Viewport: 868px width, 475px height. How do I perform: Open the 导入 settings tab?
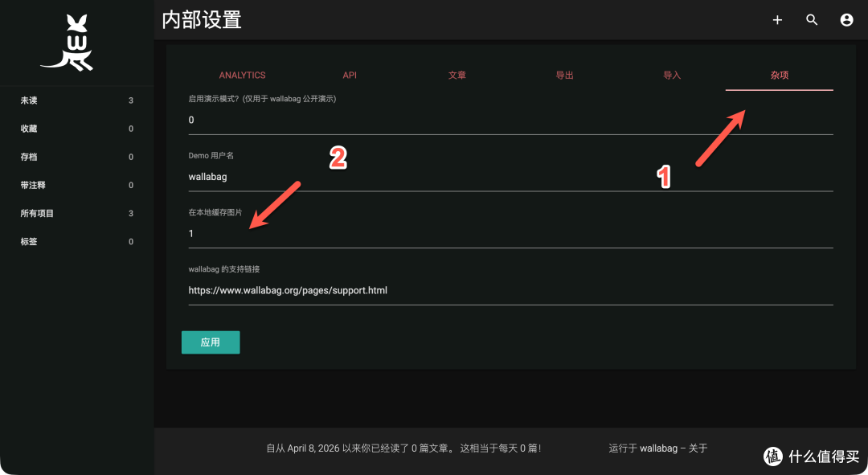click(671, 76)
